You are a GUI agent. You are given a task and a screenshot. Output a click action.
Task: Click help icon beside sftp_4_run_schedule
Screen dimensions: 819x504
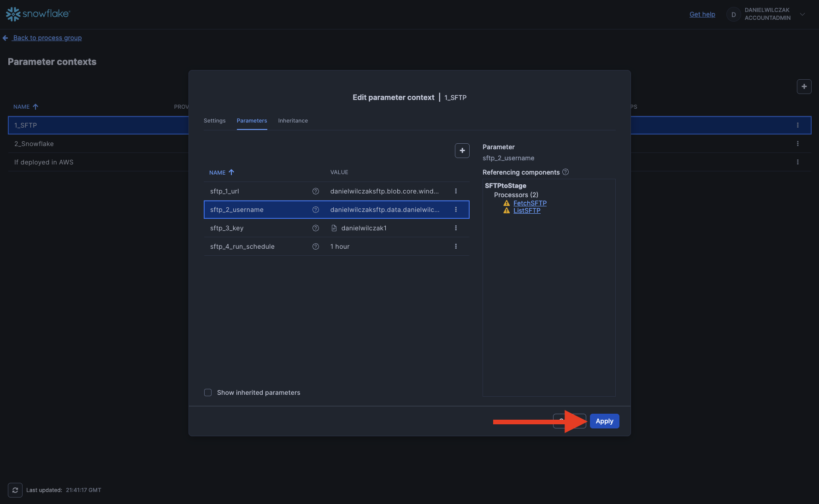point(316,246)
